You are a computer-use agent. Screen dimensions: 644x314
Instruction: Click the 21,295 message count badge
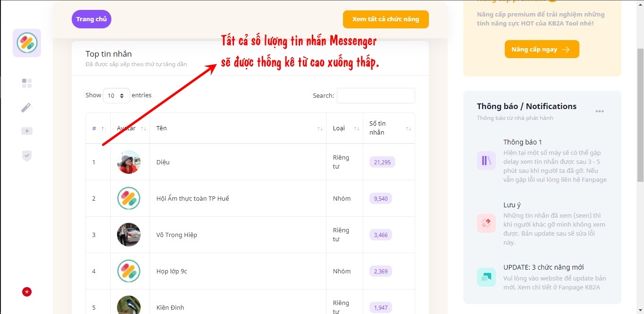382,162
